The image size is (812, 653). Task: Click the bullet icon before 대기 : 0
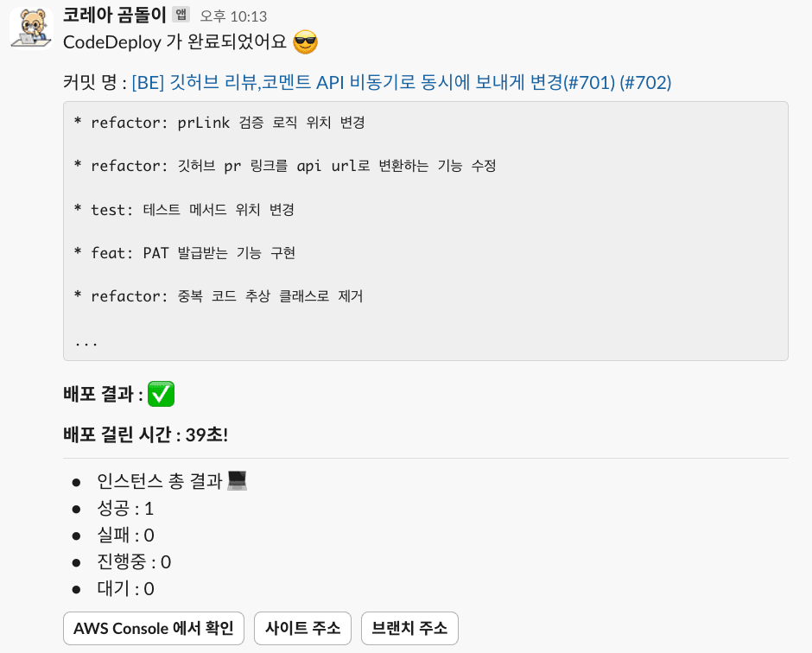coord(78,588)
